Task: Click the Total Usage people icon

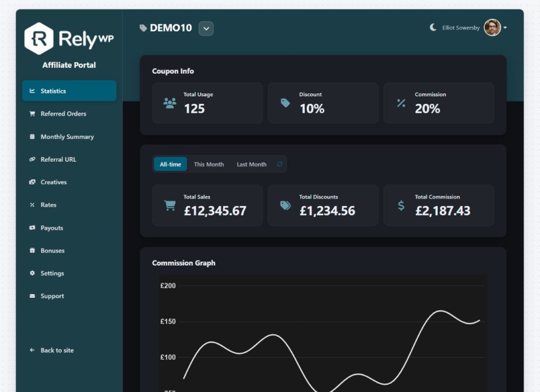Action: (170, 103)
